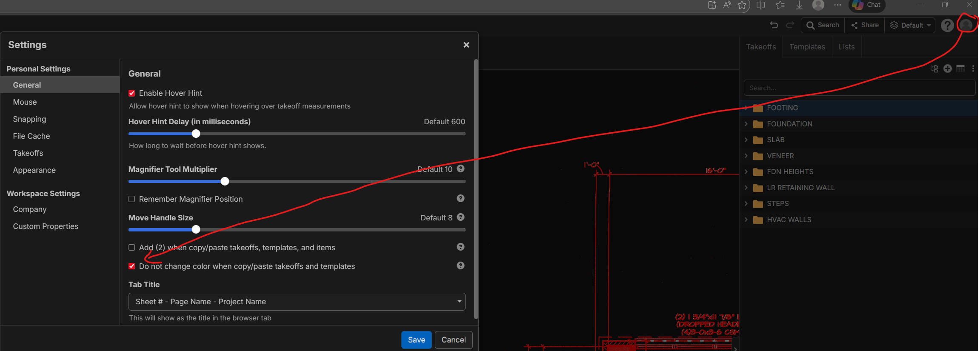Click help icon next to Magnifier Tool Multiplier
This screenshot has height=351, width=980.
(x=460, y=169)
